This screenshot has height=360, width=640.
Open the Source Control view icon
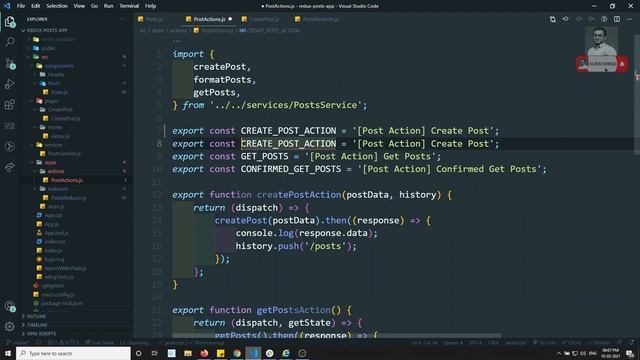click(x=10, y=63)
